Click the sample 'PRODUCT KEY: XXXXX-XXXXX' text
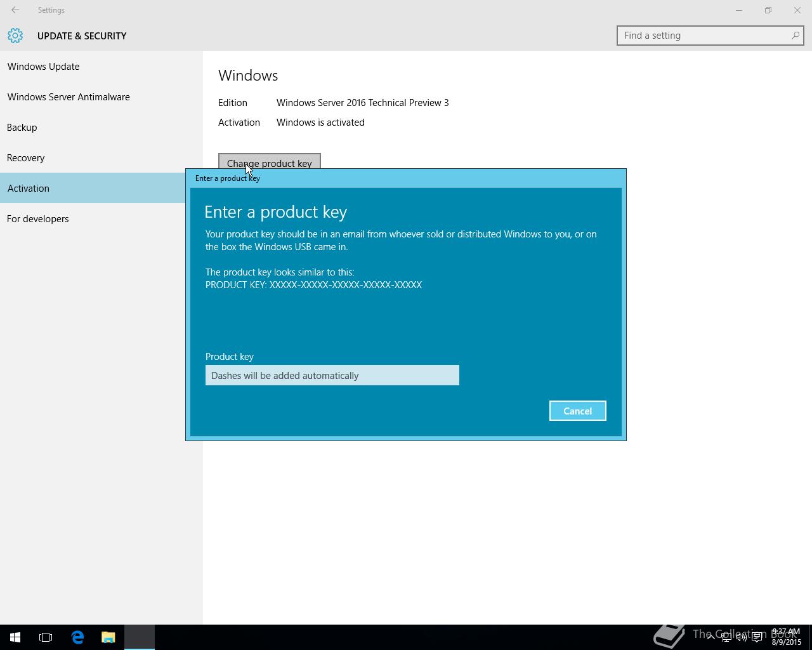 tap(314, 285)
